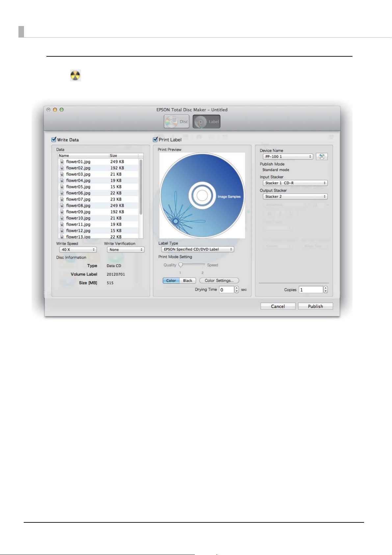Image resolution: width=392 pixels, height=555 pixels.
Task: Click the file icon beside flower09.jpg
Action: coord(62,212)
